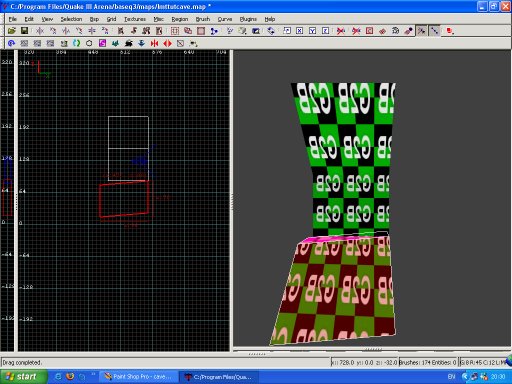Open the Curve menu
This screenshot has height=384, width=512.
click(225, 19)
